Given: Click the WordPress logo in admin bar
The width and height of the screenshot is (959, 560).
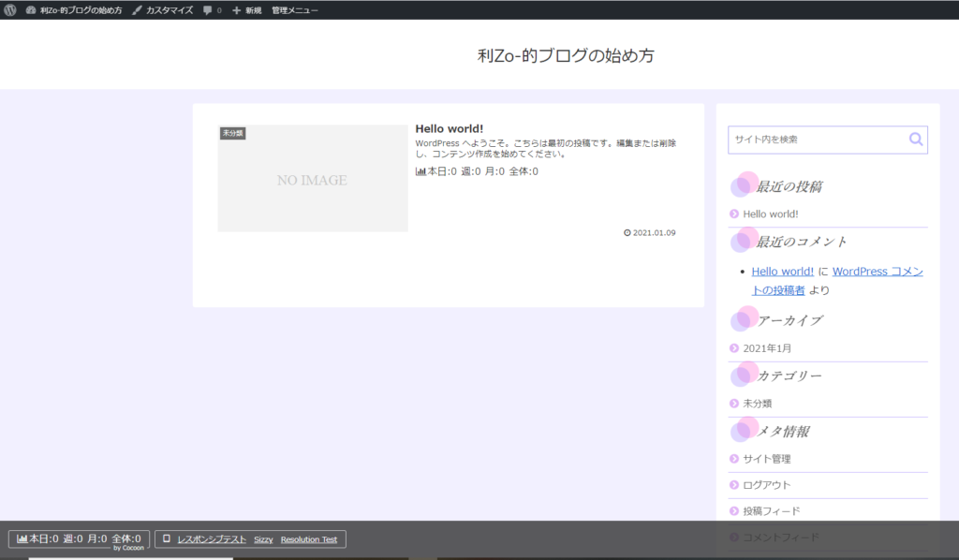Looking at the screenshot, I should 10,9.
